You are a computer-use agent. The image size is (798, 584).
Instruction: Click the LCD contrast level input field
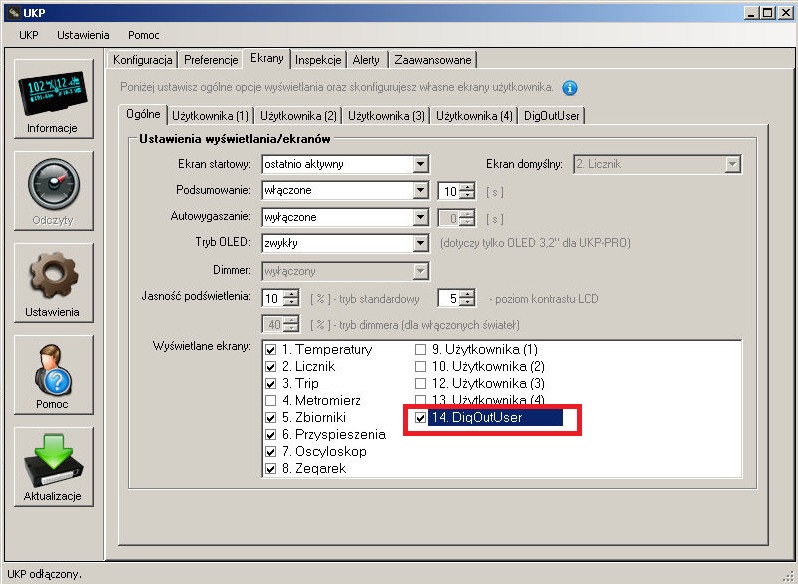(449, 298)
